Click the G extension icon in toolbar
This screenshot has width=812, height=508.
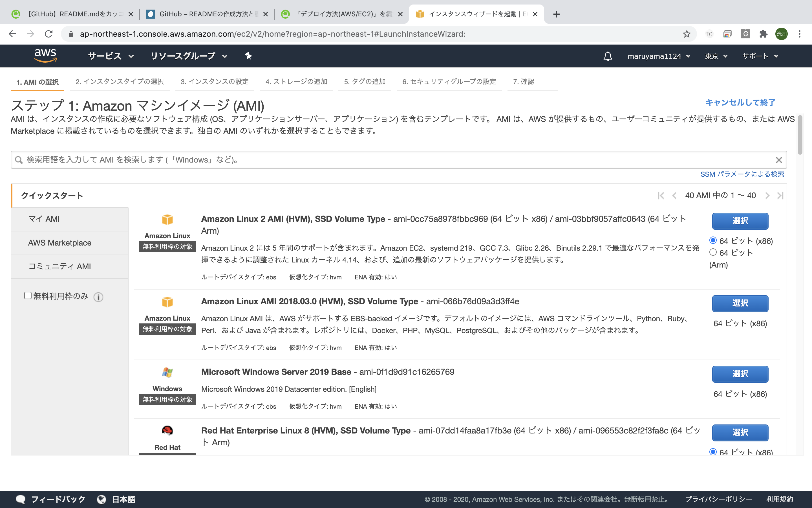click(745, 34)
